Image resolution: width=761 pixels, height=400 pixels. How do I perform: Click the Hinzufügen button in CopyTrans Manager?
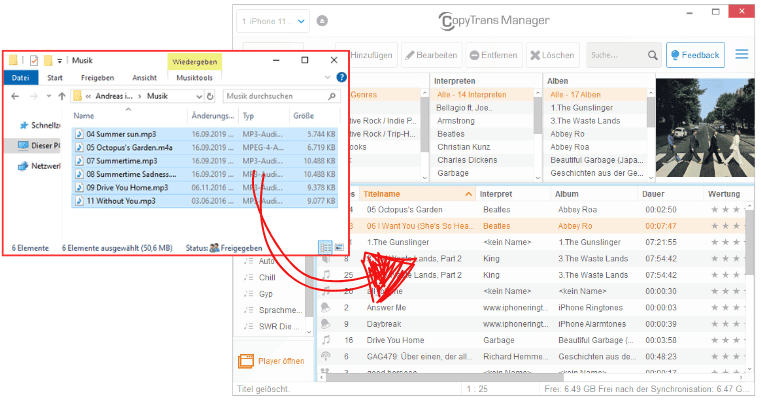pyautogui.click(x=373, y=55)
